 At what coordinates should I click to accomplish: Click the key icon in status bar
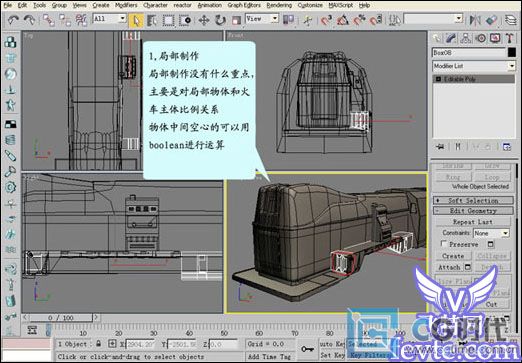[307, 349]
